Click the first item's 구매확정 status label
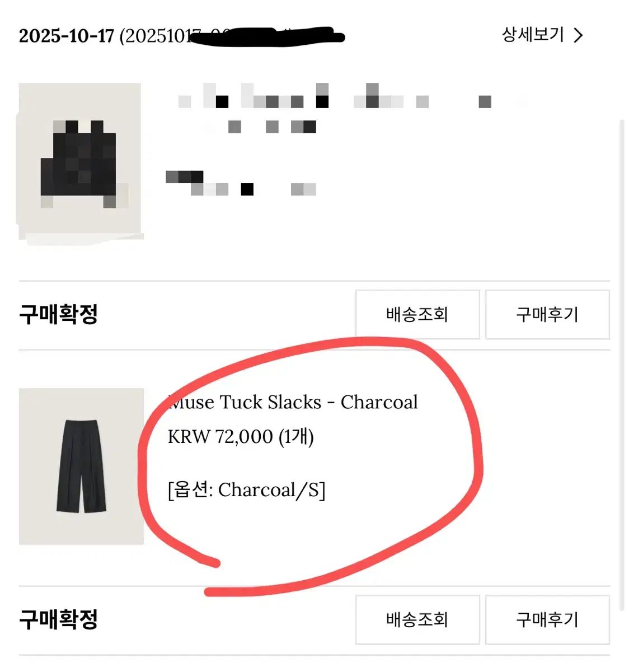Screen dimensions: 629x672 (59, 315)
